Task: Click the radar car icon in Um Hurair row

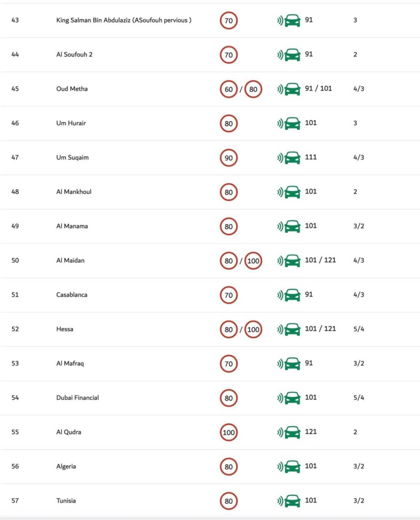Action: pos(289,123)
